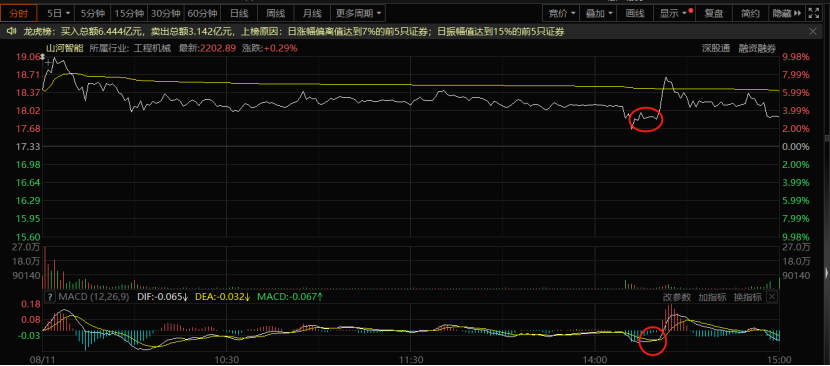Click the 换指标 change indicator link
Image resolution: width=830 pixels, height=366 pixels.
point(747,297)
